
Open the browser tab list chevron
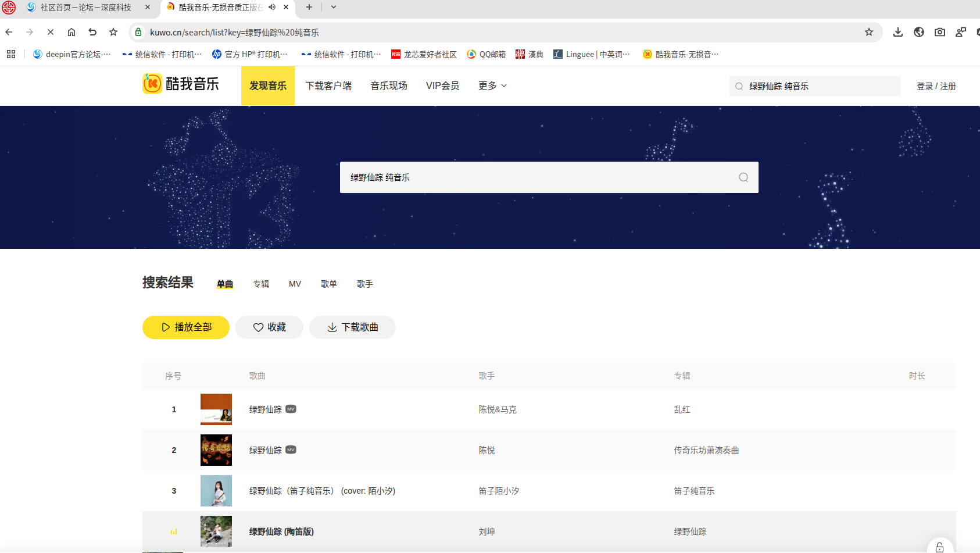pos(332,8)
